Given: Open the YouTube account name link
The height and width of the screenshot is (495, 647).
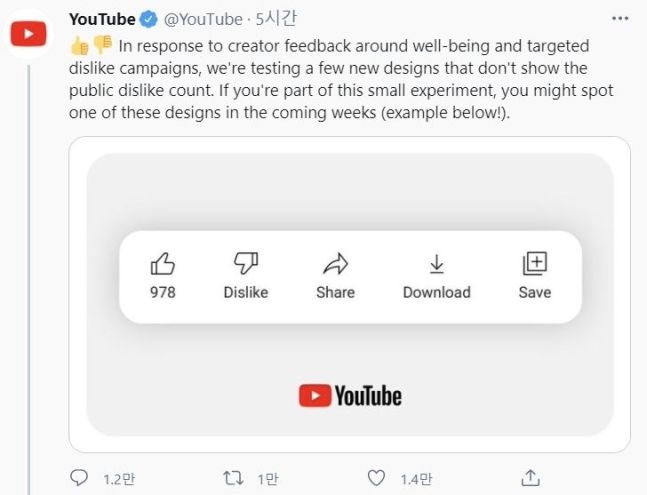Looking at the screenshot, I should point(102,19).
